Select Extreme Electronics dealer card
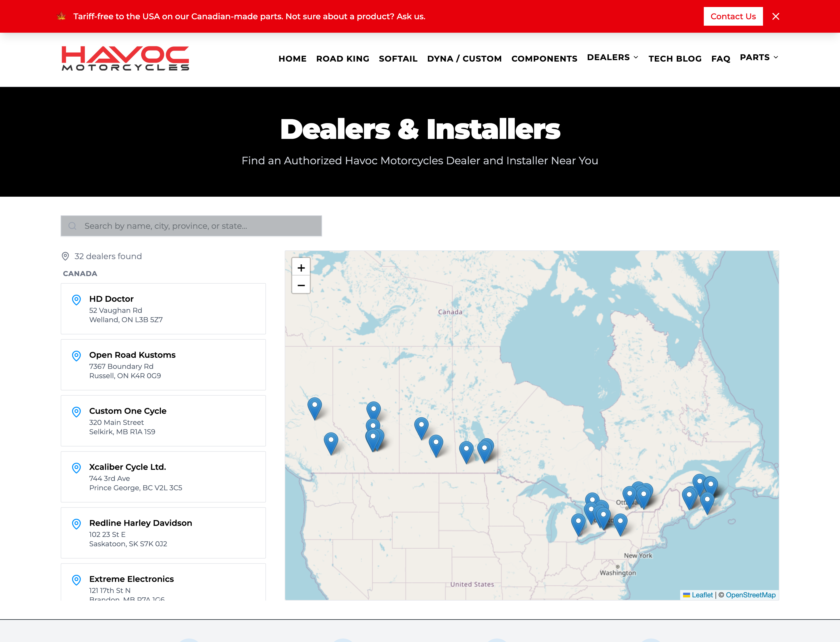Viewport: 840px width, 642px height. pos(163,582)
